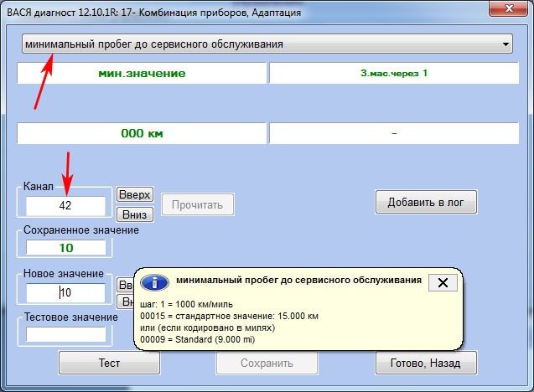The height and width of the screenshot is (392, 534).
Task: Click the Канал input field showing 42
Action: [x=65, y=205]
